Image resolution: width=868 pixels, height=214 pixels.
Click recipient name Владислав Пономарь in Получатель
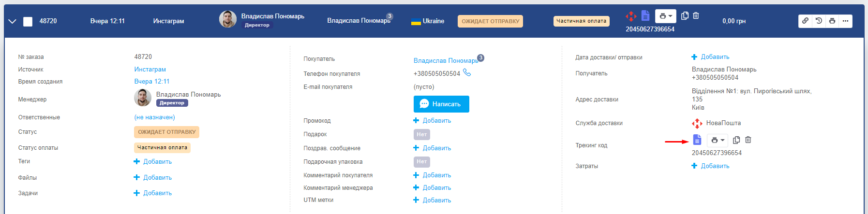[724, 70]
